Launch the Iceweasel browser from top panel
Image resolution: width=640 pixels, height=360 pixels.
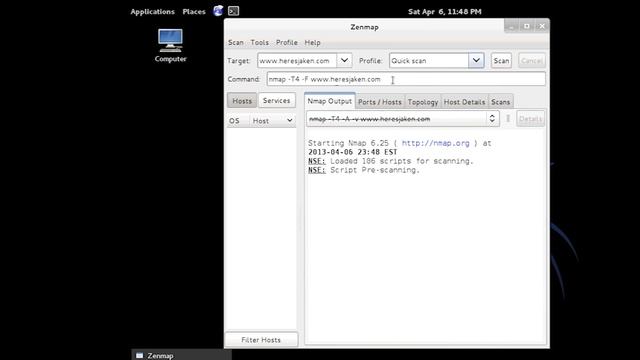tap(218, 11)
